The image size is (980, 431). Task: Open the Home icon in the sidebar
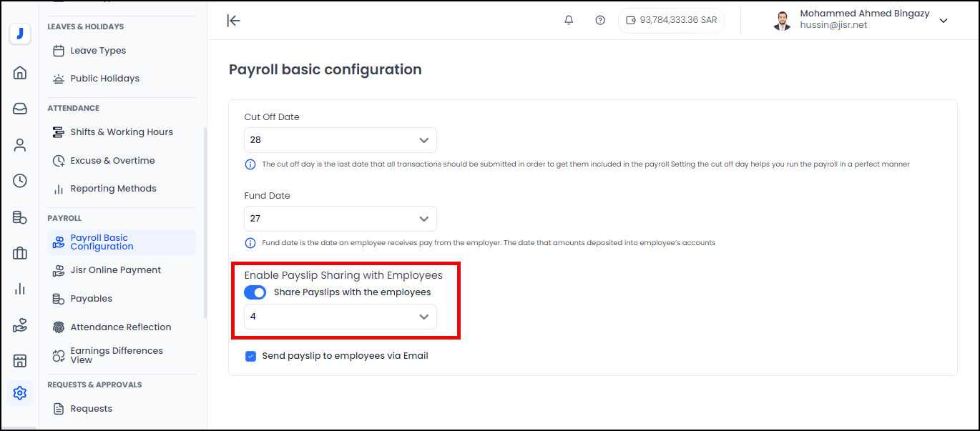(x=19, y=72)
